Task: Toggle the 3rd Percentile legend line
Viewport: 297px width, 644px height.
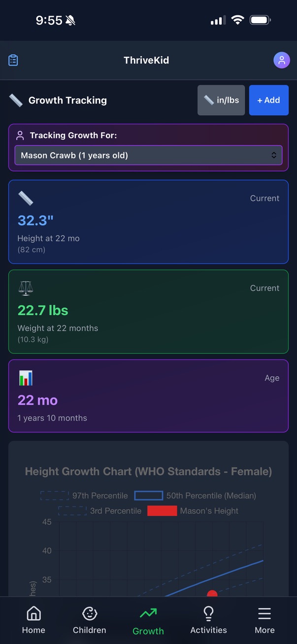Action: (72, 511)
